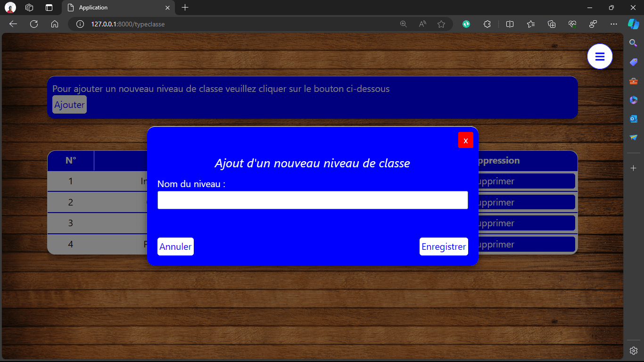Toggle the split screen icon
This screenshot has height=362, width=644.
[x=510, y=24]
